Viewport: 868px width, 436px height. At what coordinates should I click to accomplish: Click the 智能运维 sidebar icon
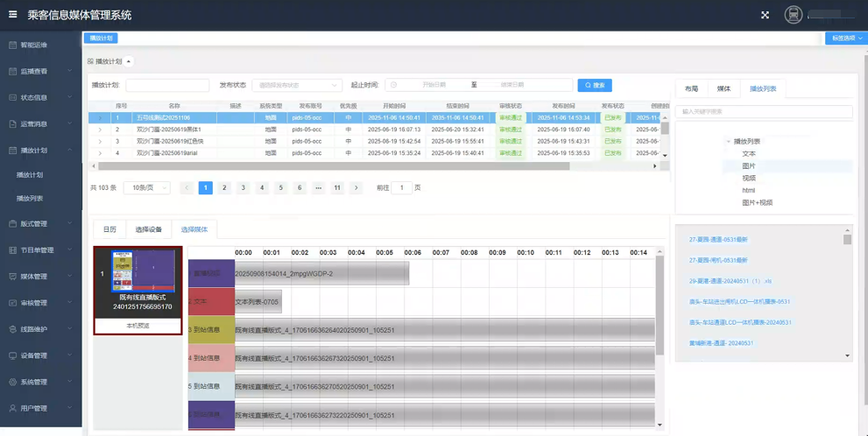coord(12,45)
